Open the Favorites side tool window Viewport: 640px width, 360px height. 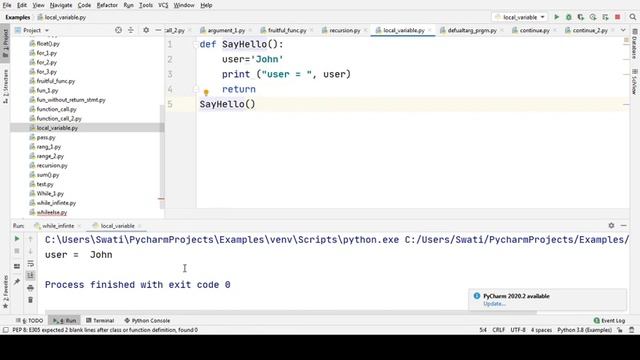(x=5, y=291)
